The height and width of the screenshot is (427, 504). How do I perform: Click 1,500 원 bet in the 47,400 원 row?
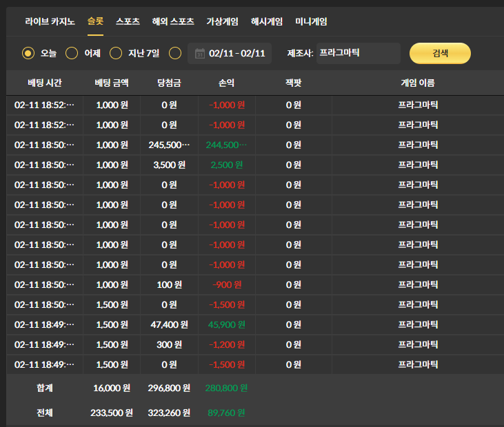[112, 324]
